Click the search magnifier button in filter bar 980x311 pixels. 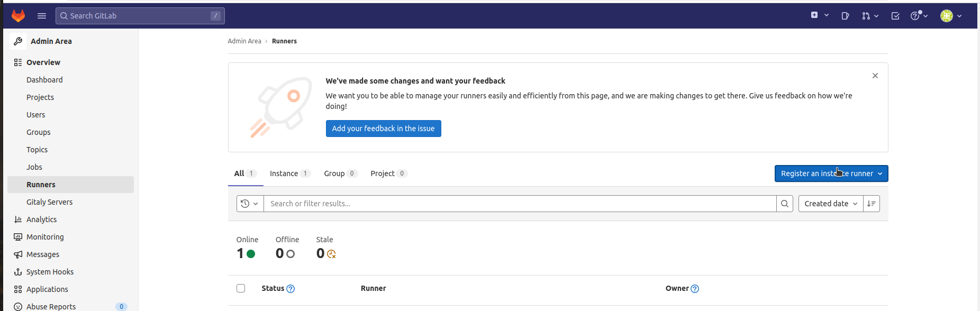pyautogui.click(x=785, y=204)
